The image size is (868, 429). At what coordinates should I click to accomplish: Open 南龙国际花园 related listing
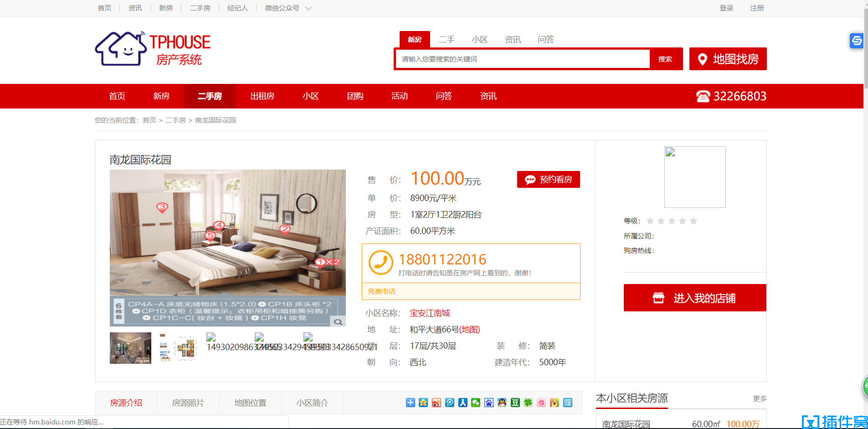point(626,424)
